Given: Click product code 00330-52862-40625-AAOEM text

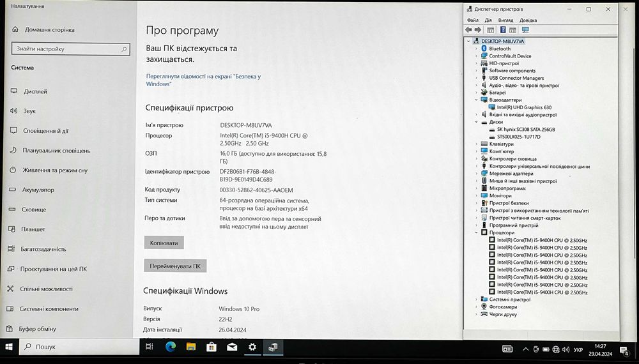Looking at the screenshot, I should pos(256,190).
